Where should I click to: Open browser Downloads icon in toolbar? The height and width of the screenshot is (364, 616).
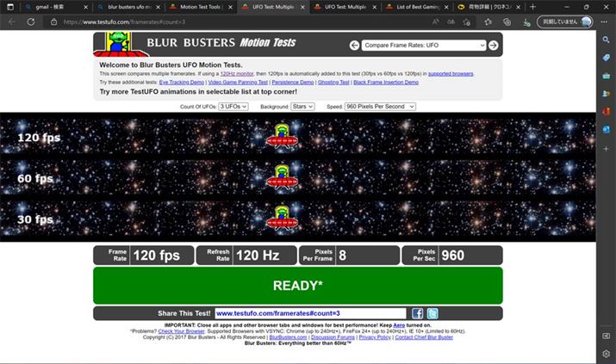click(x=526, y=22)
